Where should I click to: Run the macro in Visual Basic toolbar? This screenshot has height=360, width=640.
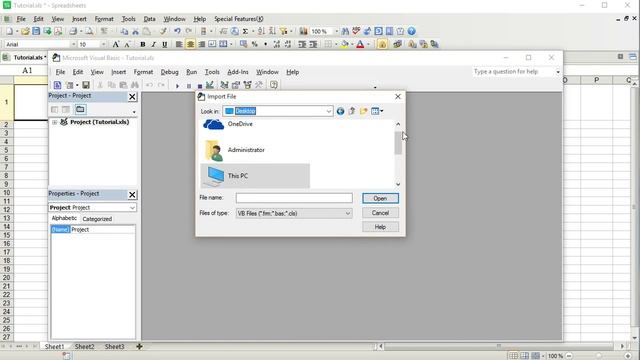[177, 86]
